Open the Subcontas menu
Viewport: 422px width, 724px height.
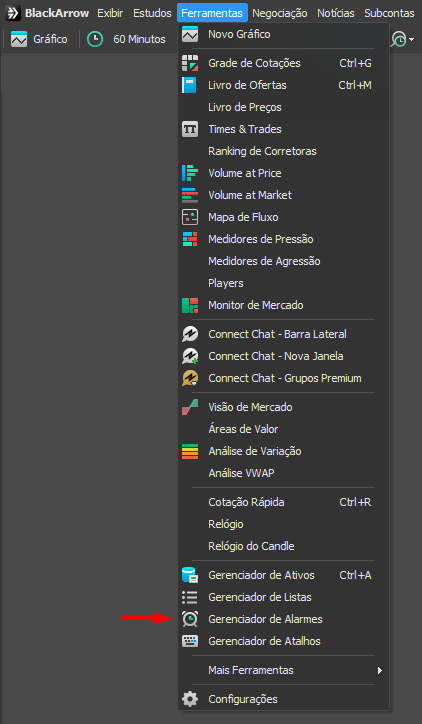[389, 13]
